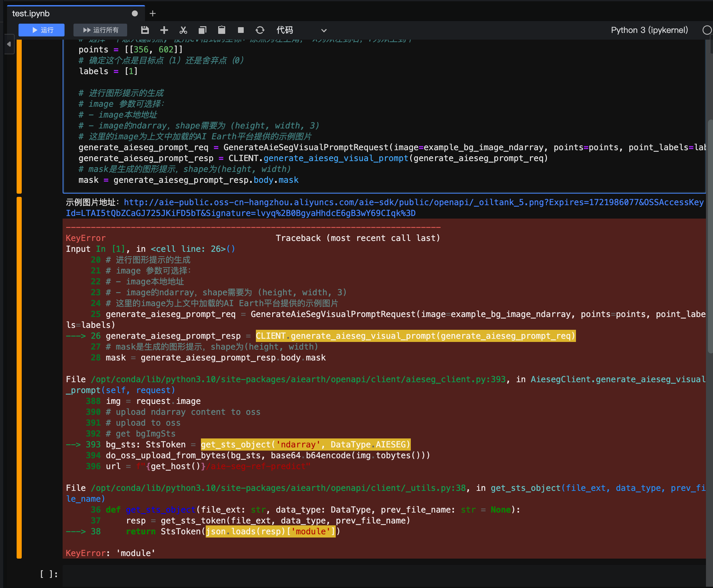Save the notebook with the disk icon
Screen dimensions: 713x588
pos(145,30)
